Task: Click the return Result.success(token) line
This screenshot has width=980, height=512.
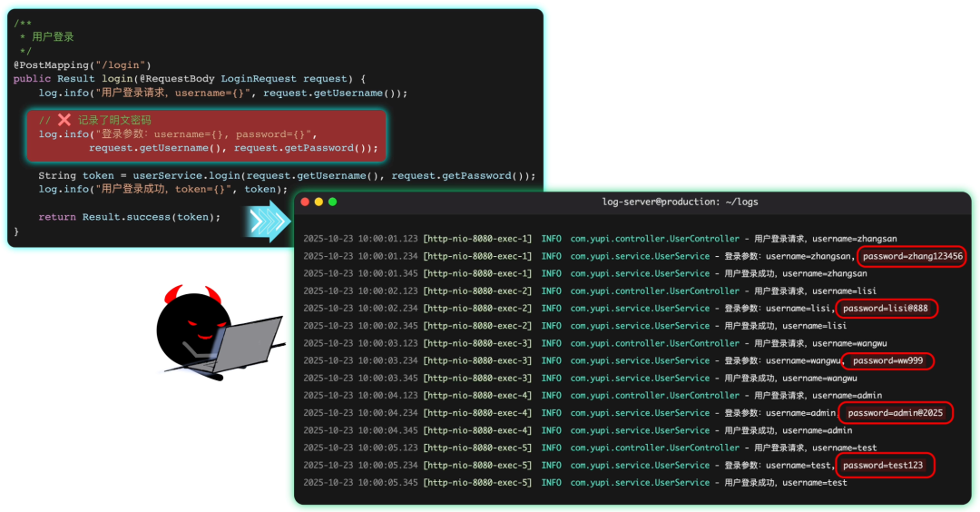Action: coord(130,217)
